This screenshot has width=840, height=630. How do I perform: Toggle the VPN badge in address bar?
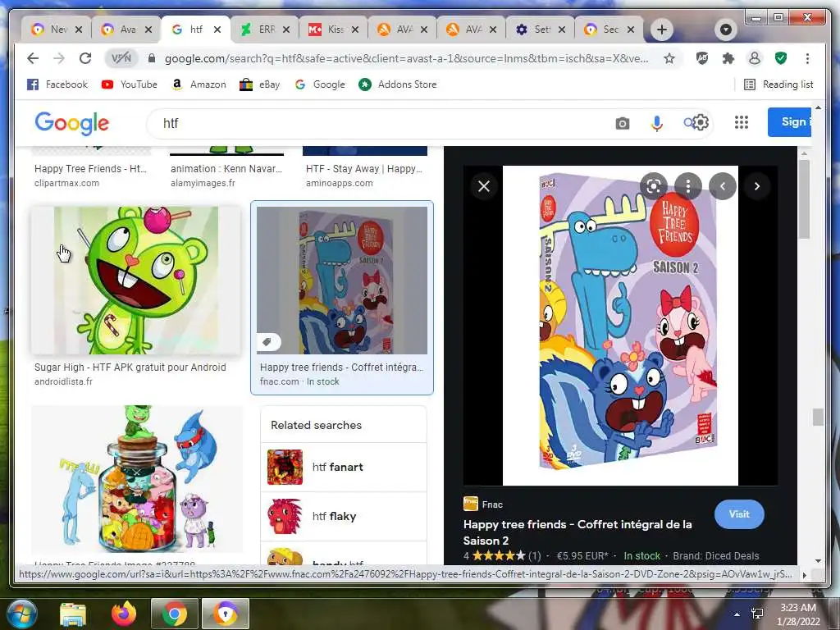click(121, 58)
